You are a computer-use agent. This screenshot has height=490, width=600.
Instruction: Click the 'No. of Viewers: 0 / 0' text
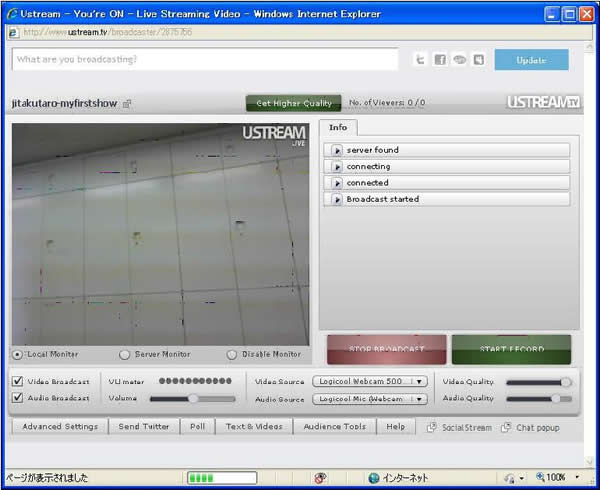(x=387, y=103)
